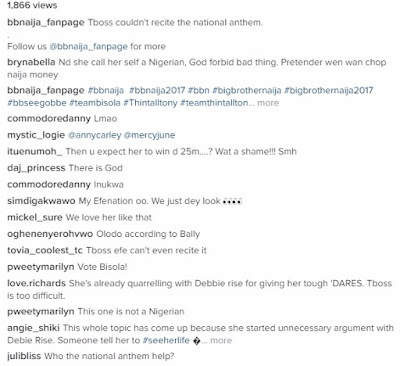Image resolution: width=400 pixels, height=366 pixels.
Task: Open the #seeherlife hashtag
Action: (x=166, y=340)
